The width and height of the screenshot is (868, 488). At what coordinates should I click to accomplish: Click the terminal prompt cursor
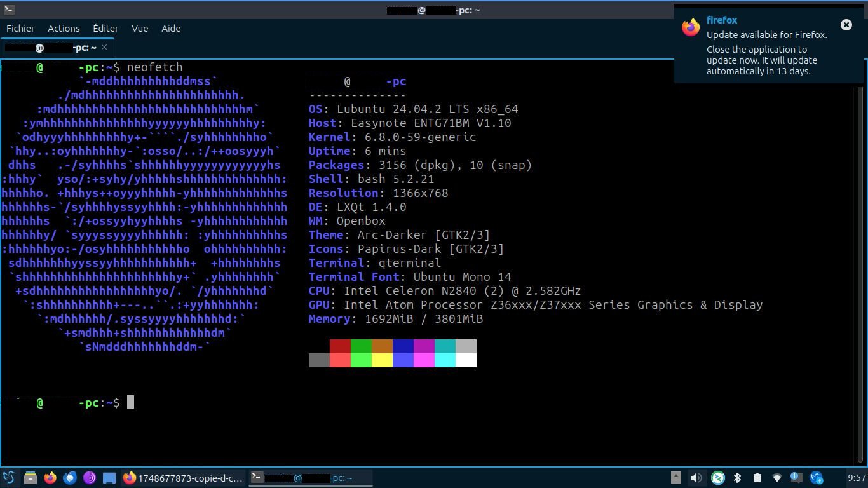coord(130,402)
